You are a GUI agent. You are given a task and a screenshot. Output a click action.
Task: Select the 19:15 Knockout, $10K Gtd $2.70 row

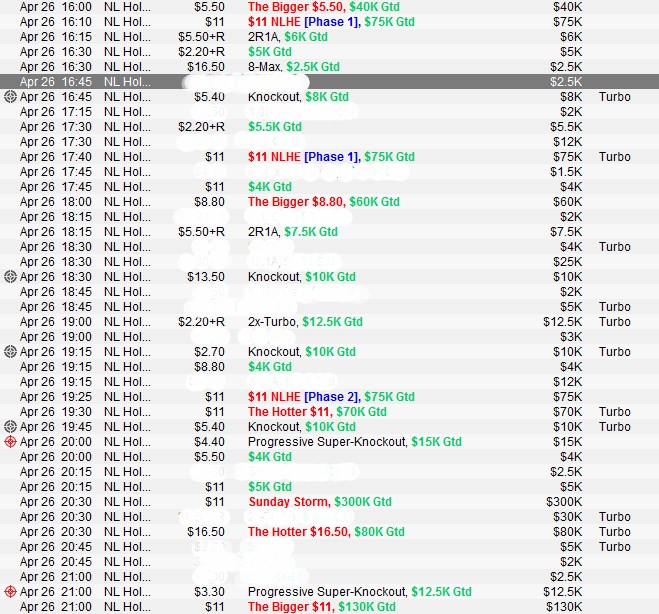coord(301,352)
